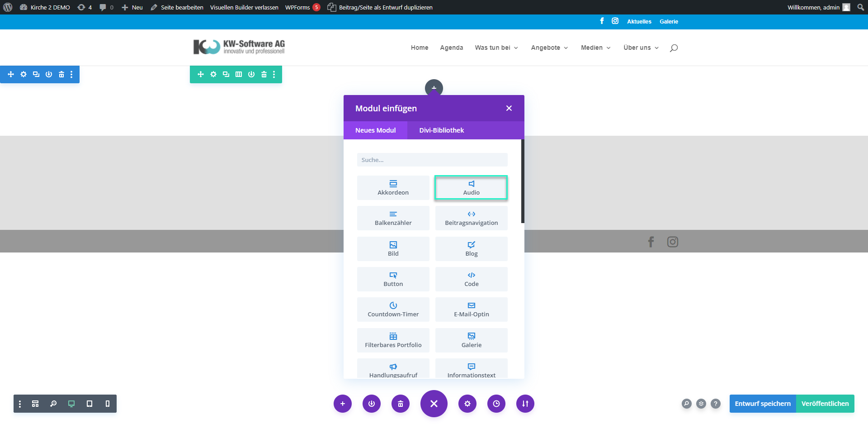
Task: Expand the Angebote menu
Action: 549,48
